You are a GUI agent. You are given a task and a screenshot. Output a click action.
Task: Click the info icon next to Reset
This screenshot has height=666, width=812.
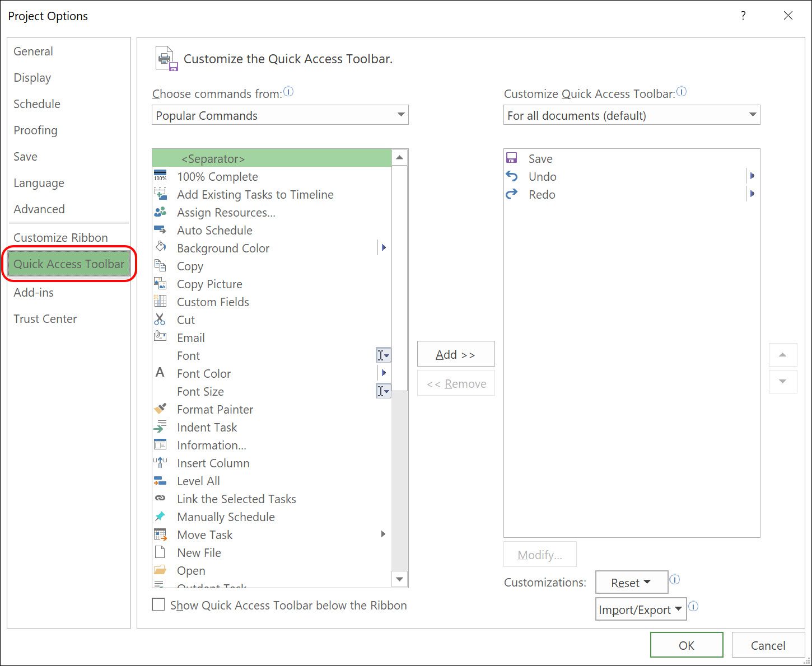click(675, 579)
